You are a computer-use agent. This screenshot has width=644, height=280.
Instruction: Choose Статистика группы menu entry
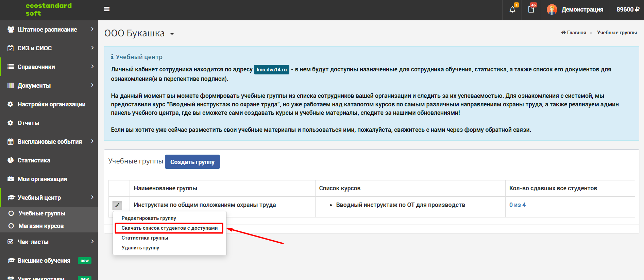pyautogui.click(x=145, y=238)
